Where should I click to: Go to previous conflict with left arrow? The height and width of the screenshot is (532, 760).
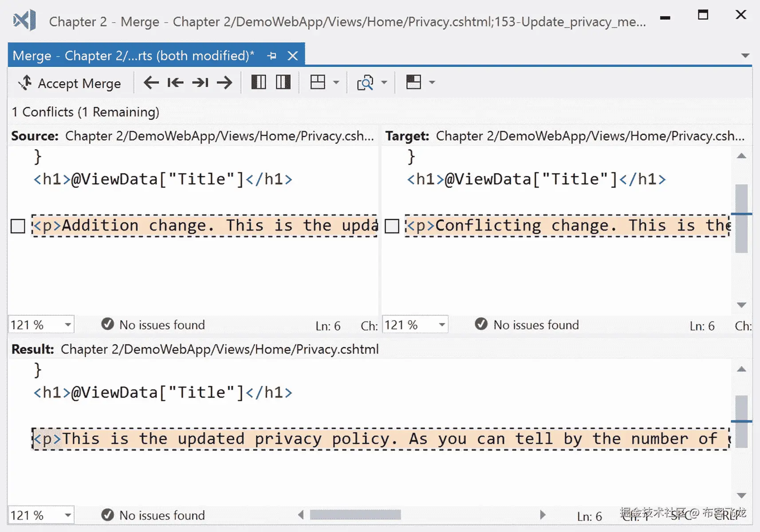(x=151, y=82)
